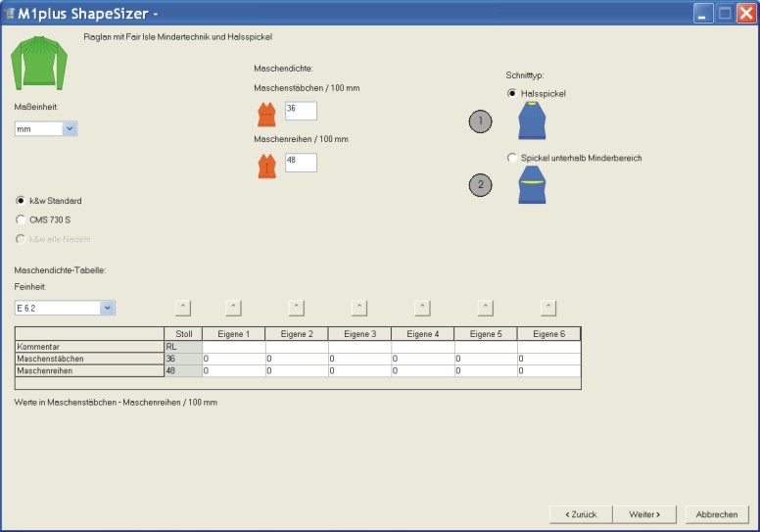Viewport: 760px width, 532px height.
Task: Click the Weiter button
Action: point(644,513)
